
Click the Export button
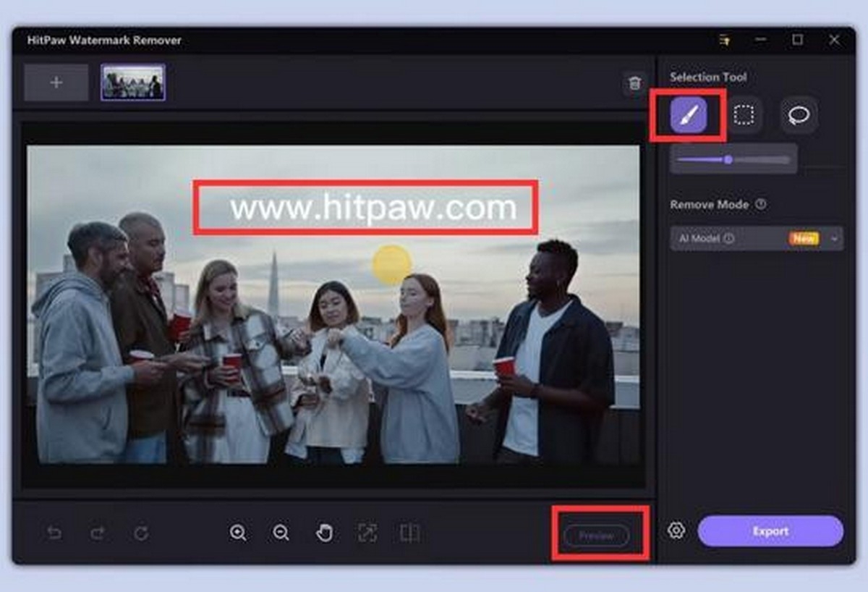tap(770, 531)
